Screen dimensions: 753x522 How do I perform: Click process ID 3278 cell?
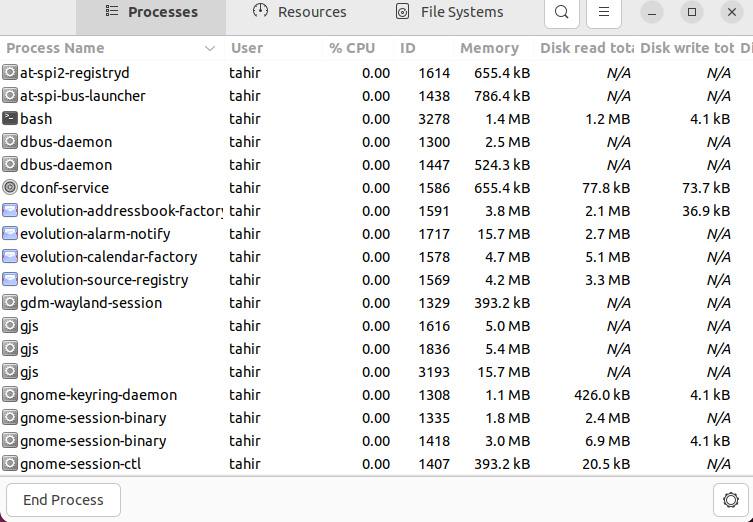(434, 119)
